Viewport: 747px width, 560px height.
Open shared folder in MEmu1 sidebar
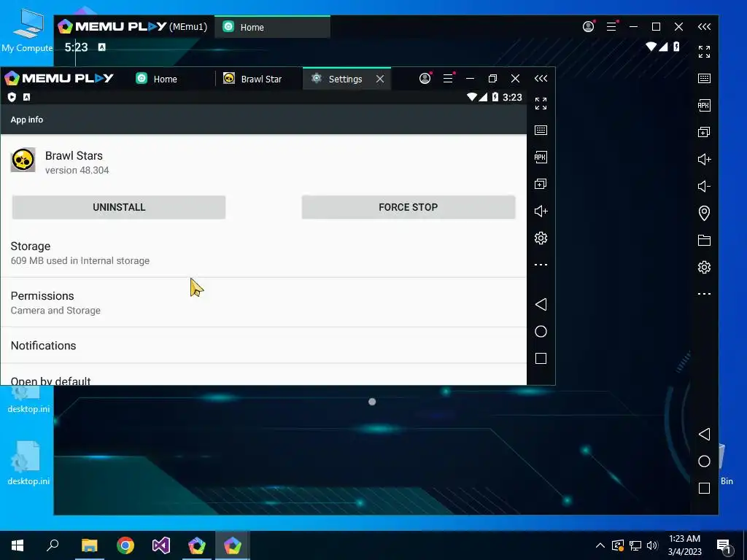[x=704, y=240]
